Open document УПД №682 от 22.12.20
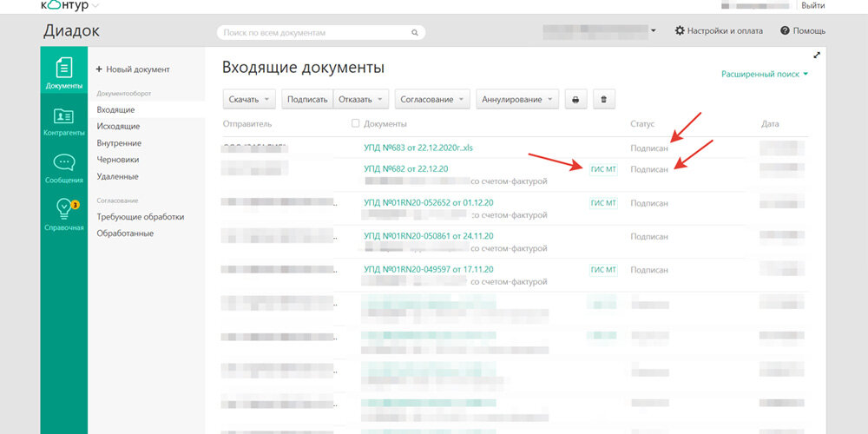The height and width of the screenshot is (434, 868). coord(405,169)
